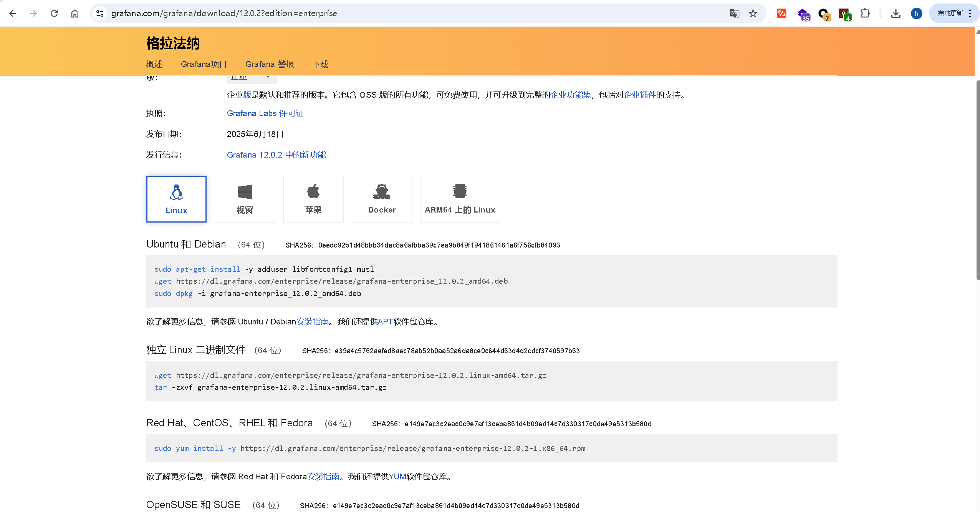
Task: Open the extension with badge 7
Action: [824, 15]
